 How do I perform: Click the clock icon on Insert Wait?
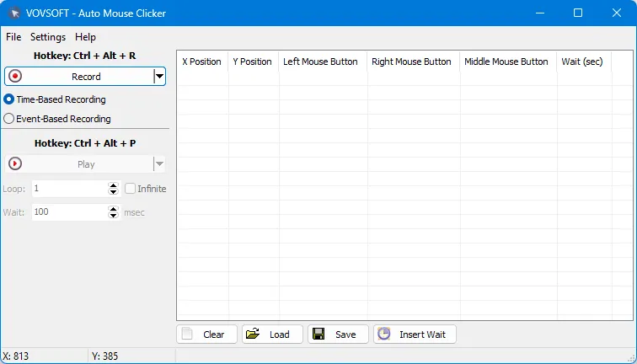pos(383,335)
